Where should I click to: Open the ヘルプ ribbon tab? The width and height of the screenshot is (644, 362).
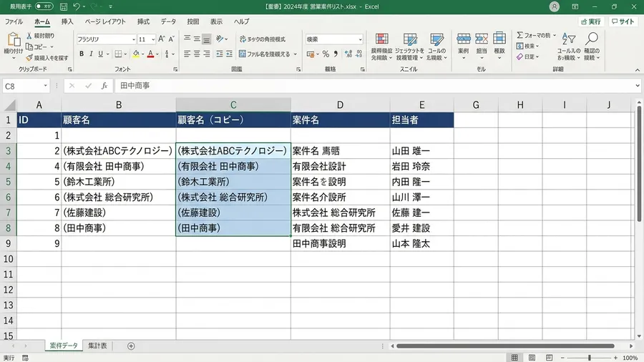[242, 21]
